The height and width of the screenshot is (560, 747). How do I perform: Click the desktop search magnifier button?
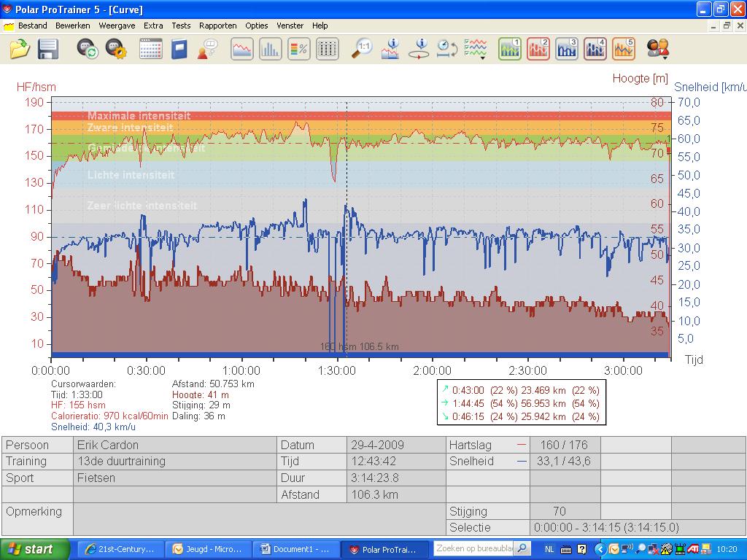pos(522,548)
